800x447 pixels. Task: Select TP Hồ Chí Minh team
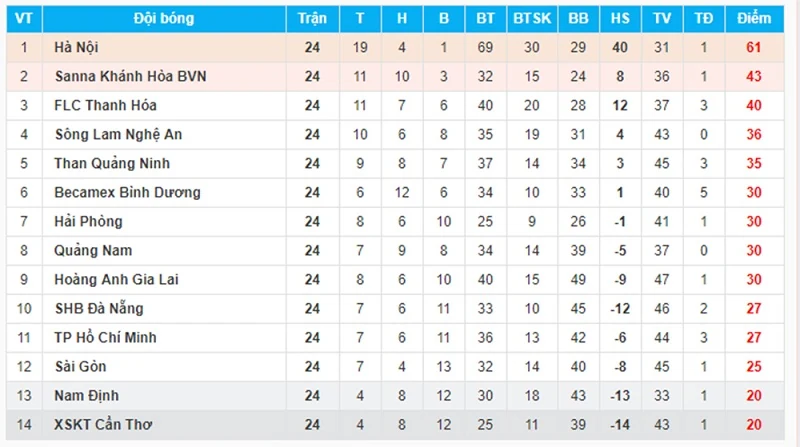(x=105, y=338)
